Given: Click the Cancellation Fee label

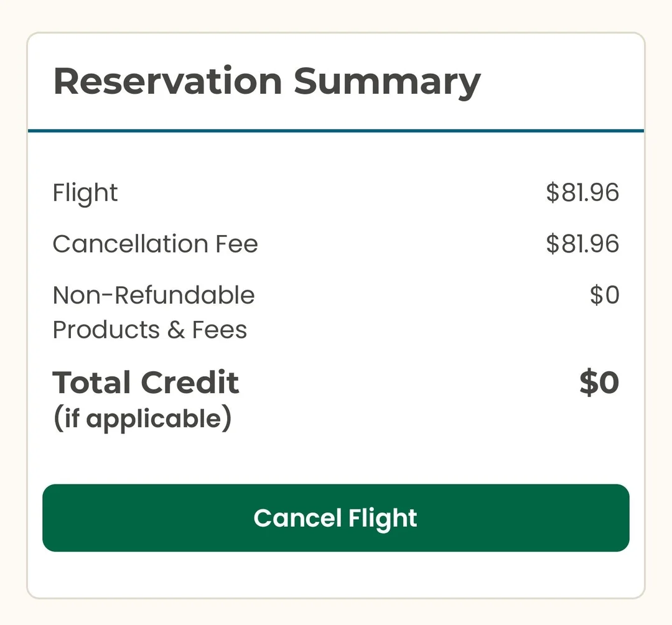Looking at the screenshot, I should point(155,244).
